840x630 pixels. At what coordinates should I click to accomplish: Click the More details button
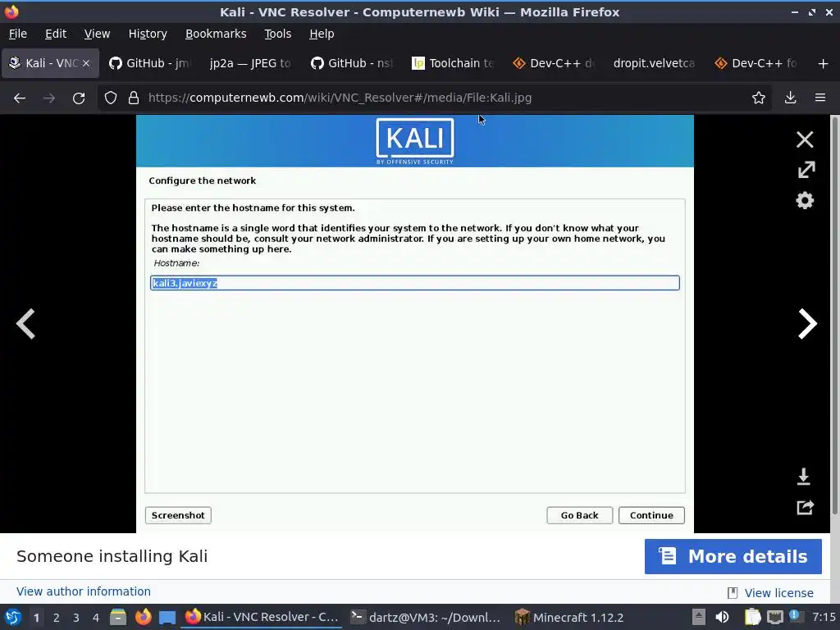coord(733,557)
